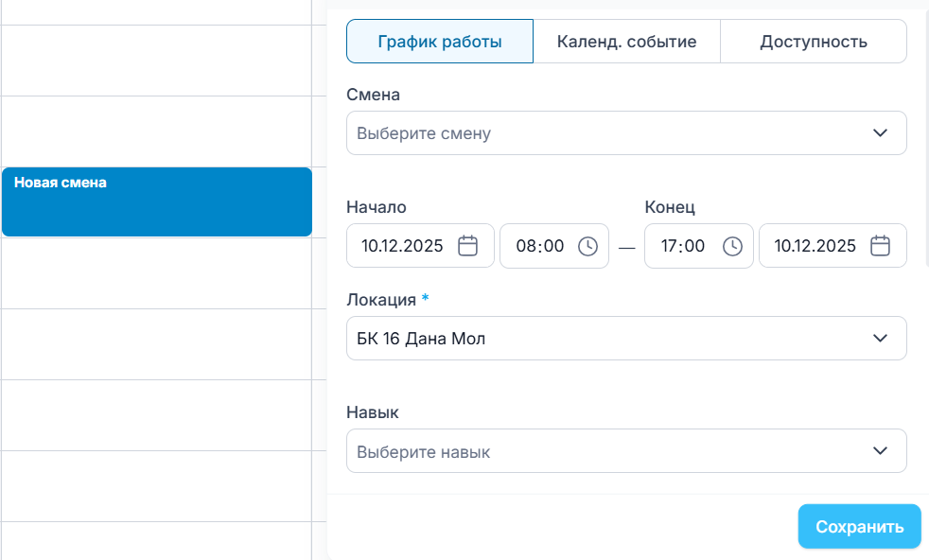
Task: Expand the Выберите навык dropdown
Action: 605,452
